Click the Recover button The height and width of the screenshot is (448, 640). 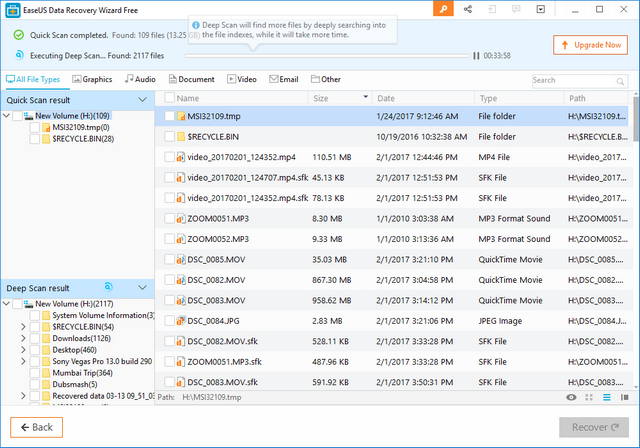594,427
